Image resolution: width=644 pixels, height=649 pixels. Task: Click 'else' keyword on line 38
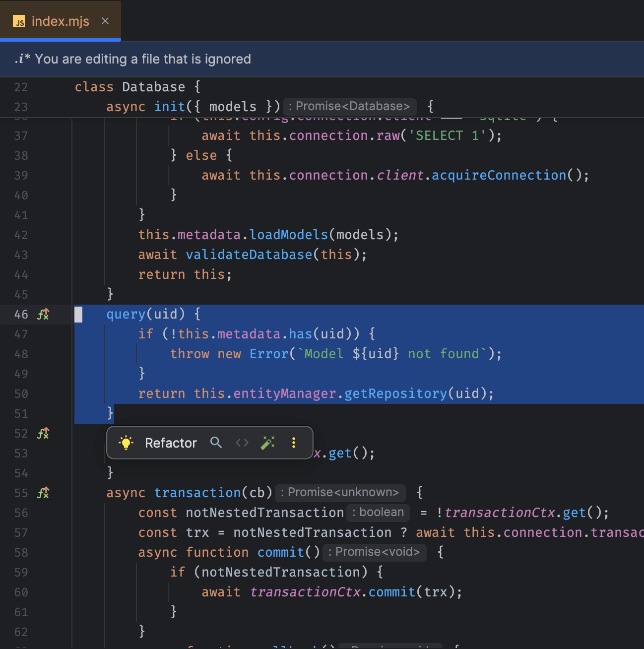pos(201,155)
